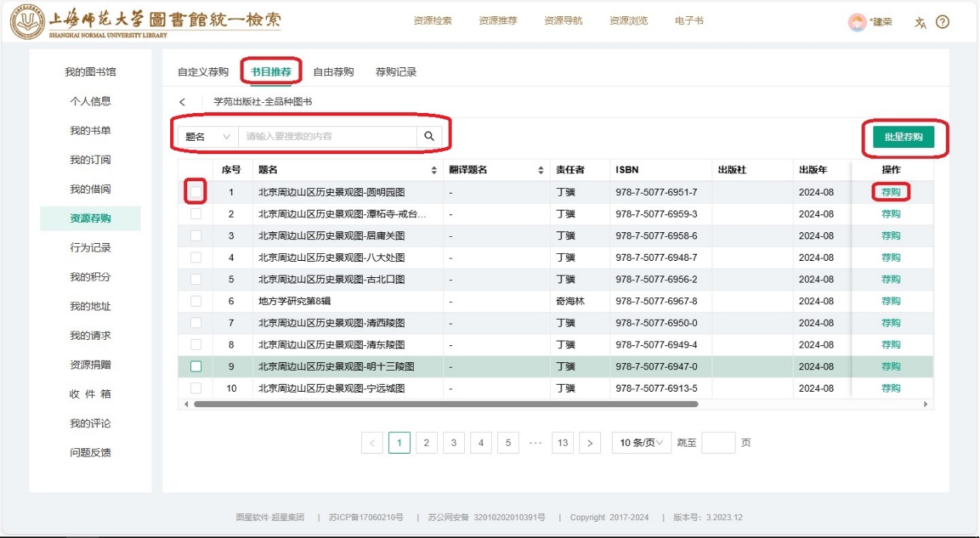
Task: Click sort arrows on 翻译题名 column header
Action: click(x=541, y=170)
